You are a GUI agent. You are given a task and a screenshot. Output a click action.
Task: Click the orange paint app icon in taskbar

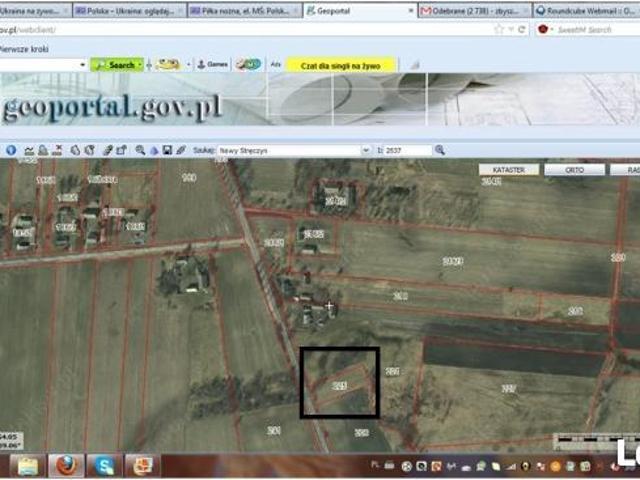pyautogui.click(x=142, y=465)
